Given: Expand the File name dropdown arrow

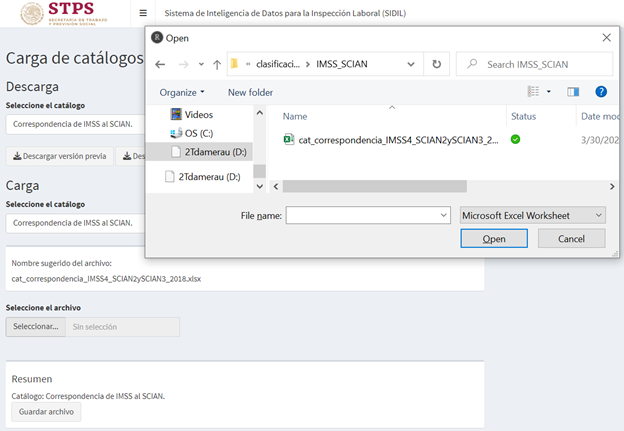Looking at the screenshot, I should click(444, 215).
